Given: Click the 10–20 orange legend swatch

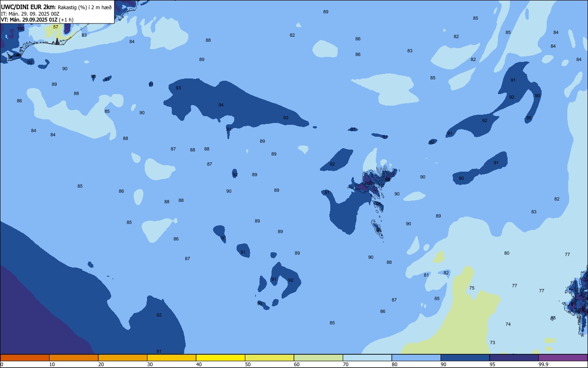Looking at the screenshot, I should pyautogui.click(x=74, y=357).
